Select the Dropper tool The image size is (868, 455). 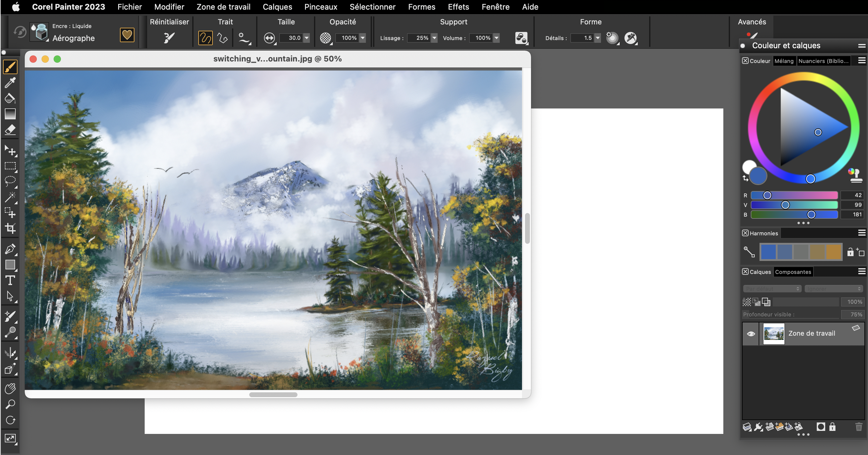pyautogui.click(x=10, y=83)
